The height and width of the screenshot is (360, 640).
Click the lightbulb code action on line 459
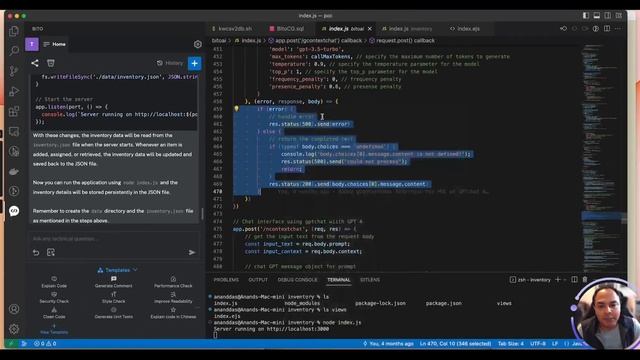(x=236, y=109)
